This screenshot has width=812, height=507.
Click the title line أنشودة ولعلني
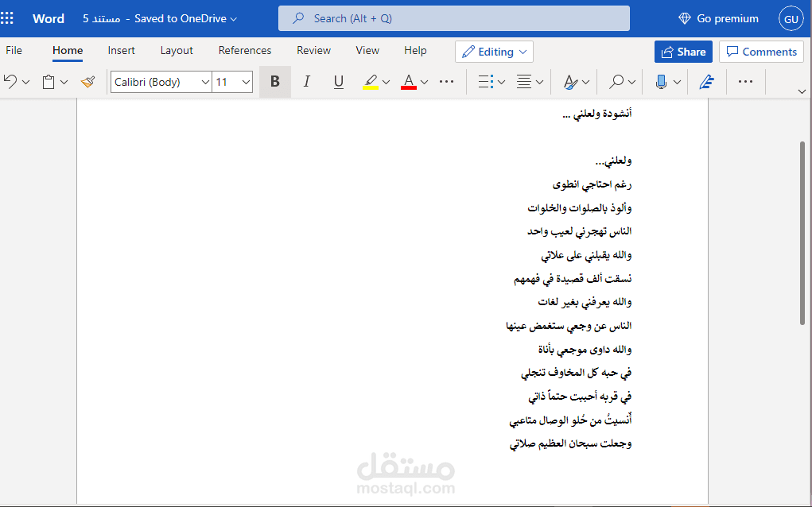pos(596,114)
